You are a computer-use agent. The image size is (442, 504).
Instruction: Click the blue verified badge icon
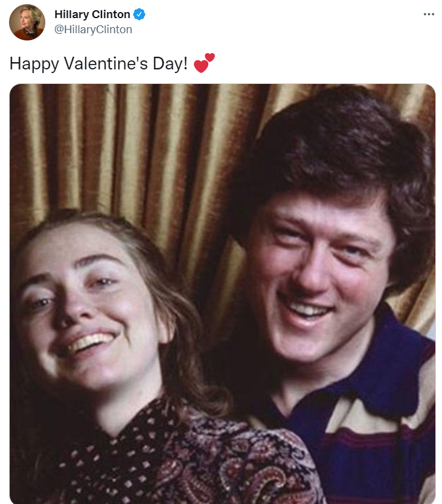pyautogui.click(x=139, y=14)
